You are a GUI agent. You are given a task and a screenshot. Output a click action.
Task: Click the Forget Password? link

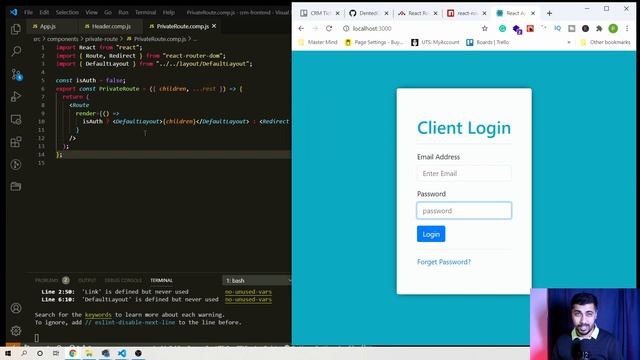(444, 262)
